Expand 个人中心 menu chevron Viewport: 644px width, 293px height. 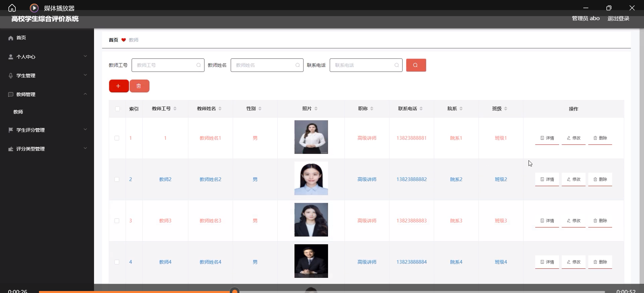pyautogui.click(x=85, y=56)
